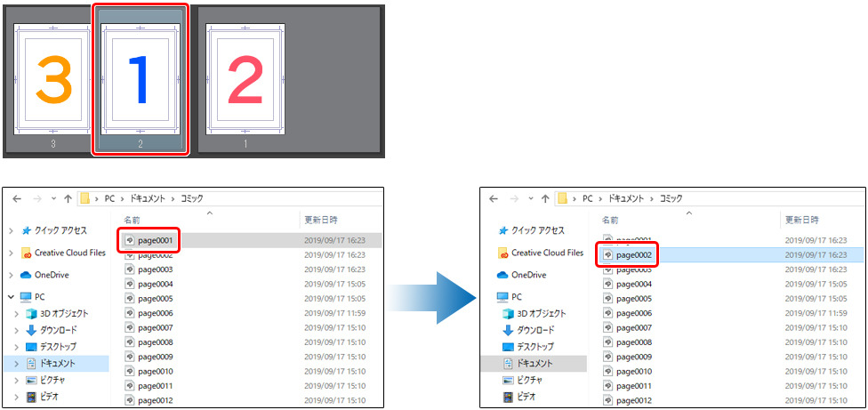Select ドキュメント in right window tree
This screenshot has height=410, width=868.
[x=534, y=364]
